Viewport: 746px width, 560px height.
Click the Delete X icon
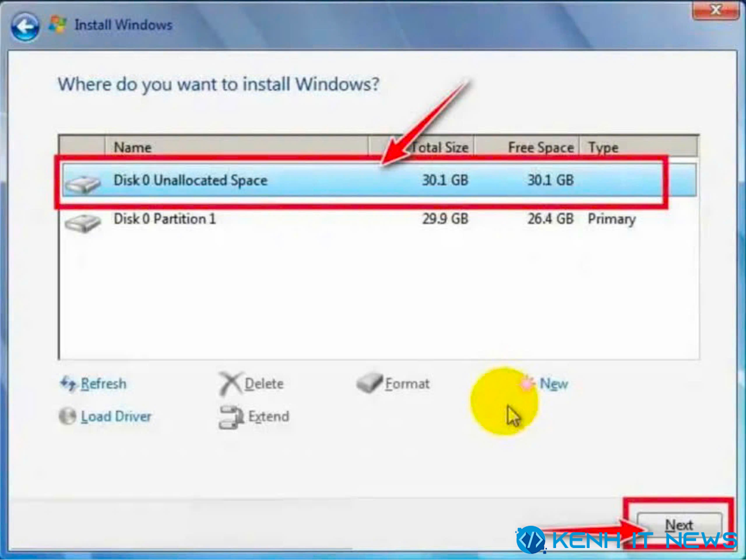(230, 383)
